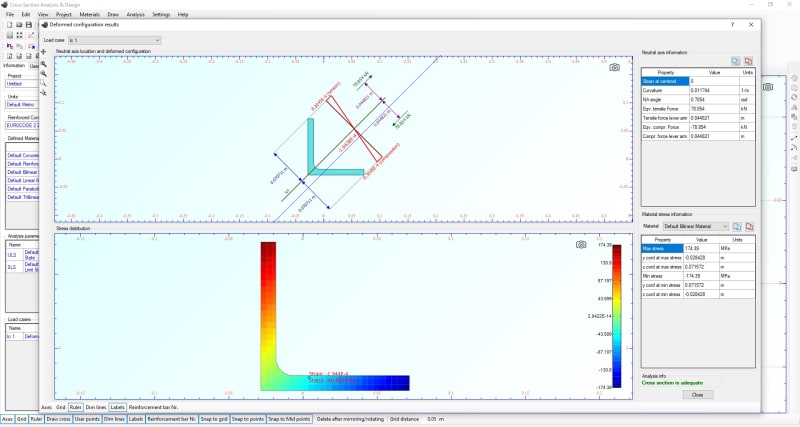The image size is (800, 427).
Task: Open the Material dropdown in stress panel
Action: click(x=695, y=226)
